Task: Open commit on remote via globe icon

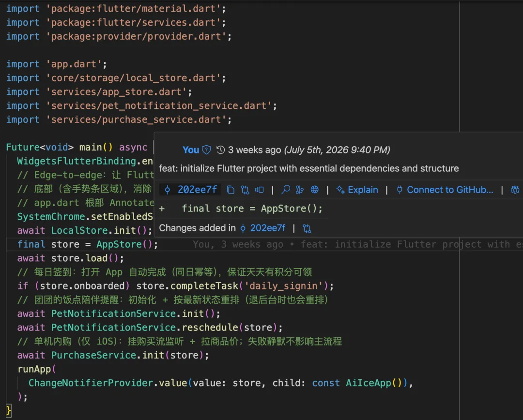Action: [x=315, y=190]
